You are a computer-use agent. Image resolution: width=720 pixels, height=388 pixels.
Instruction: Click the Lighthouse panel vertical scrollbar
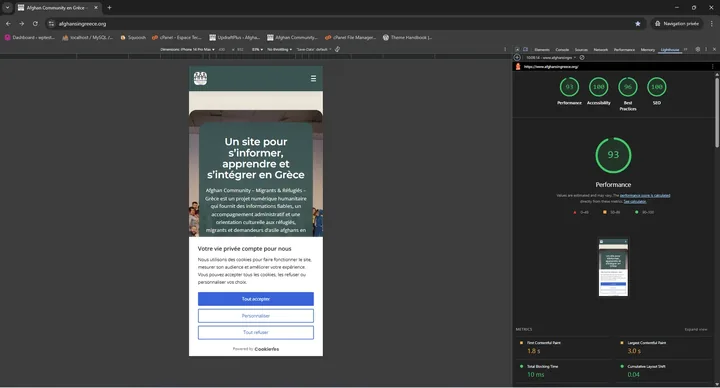717,112
